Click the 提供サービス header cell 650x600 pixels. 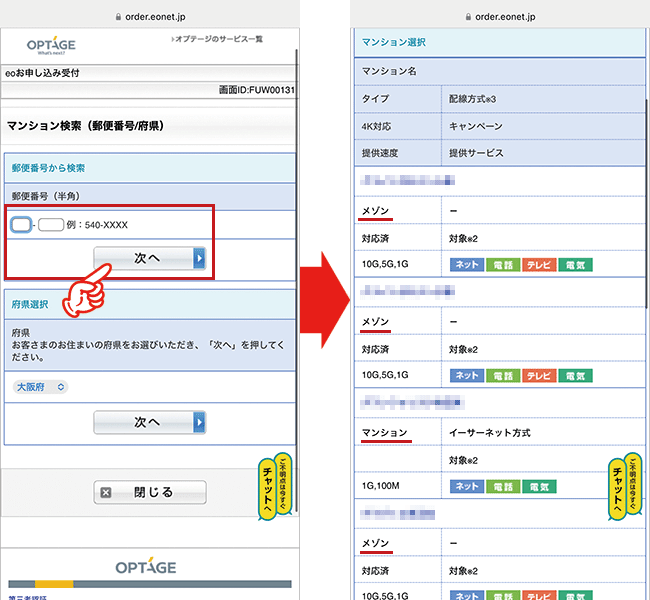point(543,153)
